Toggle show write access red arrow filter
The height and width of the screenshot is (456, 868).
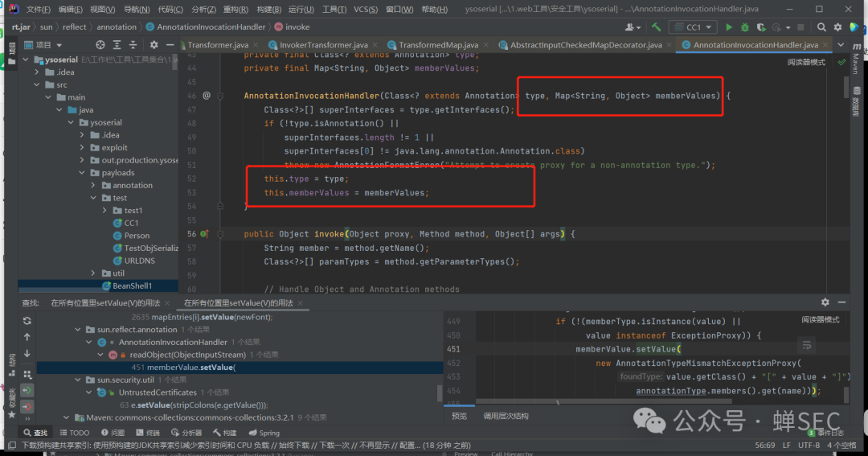coord(27,407)
